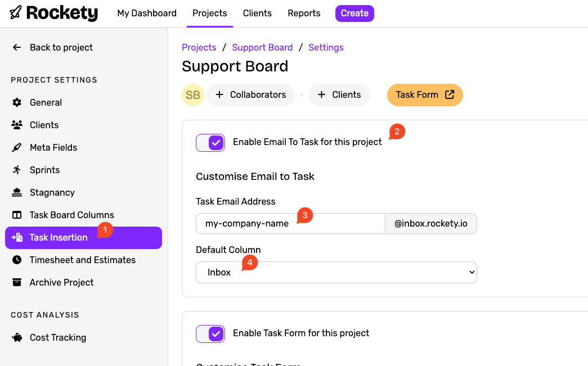Click the external link icon on Task Form
Screen dimensions: 588x366
449,94
